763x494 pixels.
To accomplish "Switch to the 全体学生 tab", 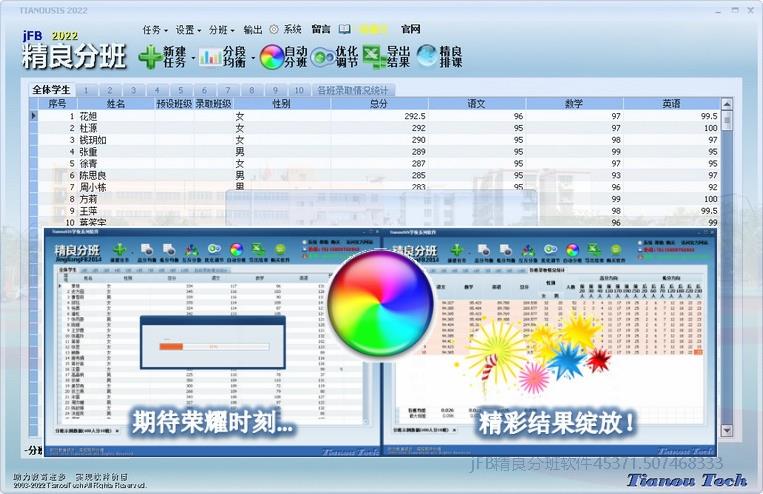I will click(x=51, y=90).
